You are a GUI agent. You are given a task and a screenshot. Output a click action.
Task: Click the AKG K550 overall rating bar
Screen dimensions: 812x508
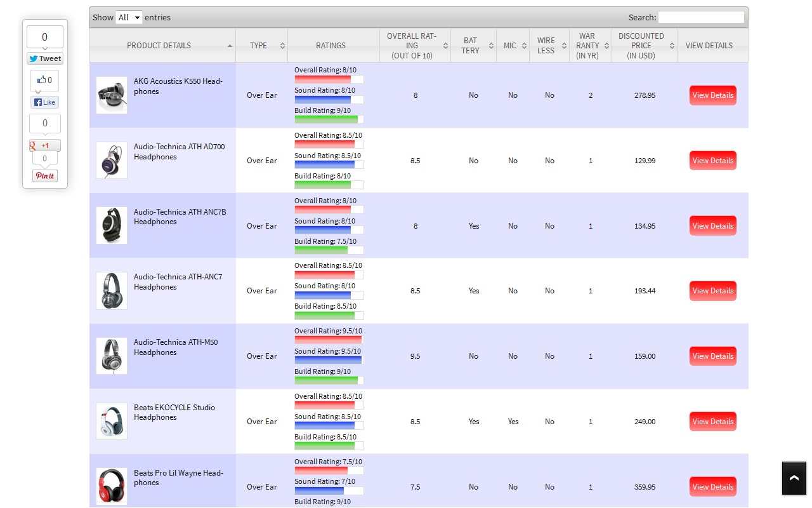tap(329, 79)
